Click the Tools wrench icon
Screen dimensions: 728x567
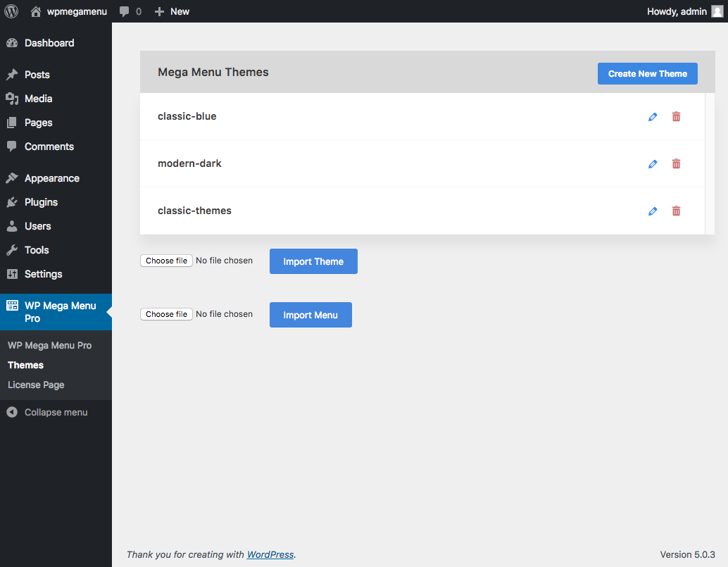click(x=12, y=250)
